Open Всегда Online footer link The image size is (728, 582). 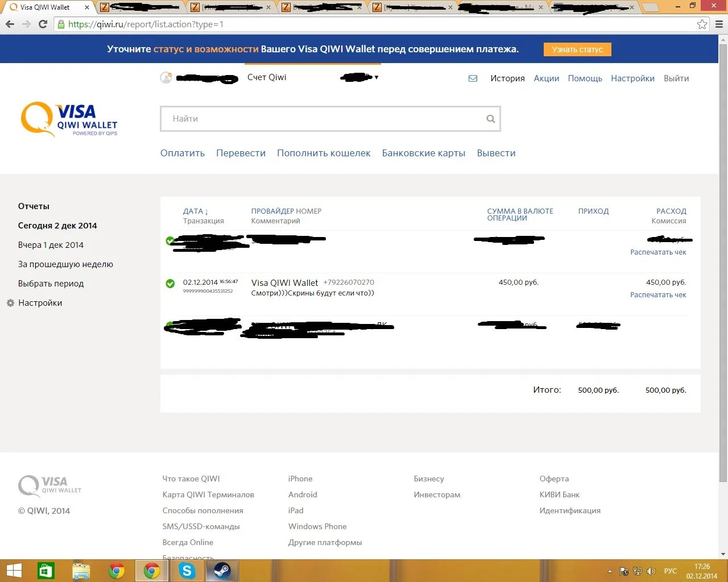[188, 543]
